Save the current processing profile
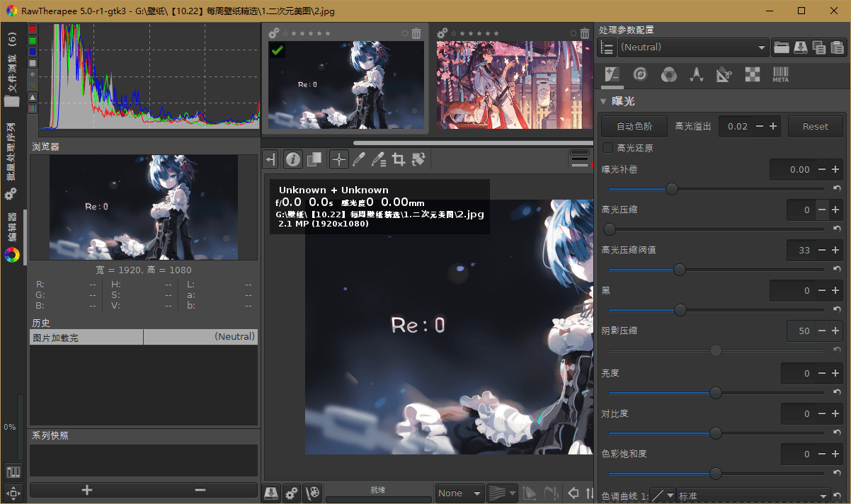 (800, 47)
